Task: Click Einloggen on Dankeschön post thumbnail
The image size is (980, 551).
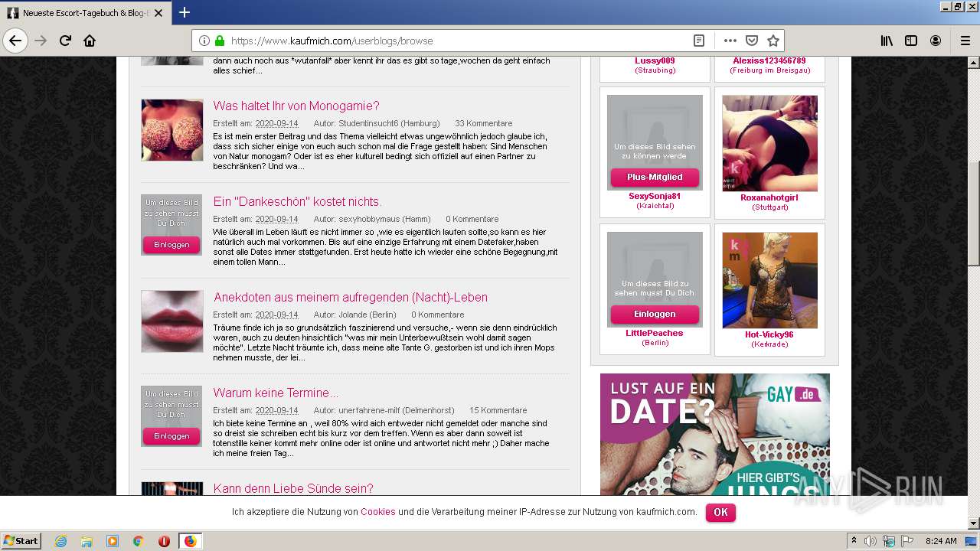Action: pyautogui.click(x=171, y=245)
